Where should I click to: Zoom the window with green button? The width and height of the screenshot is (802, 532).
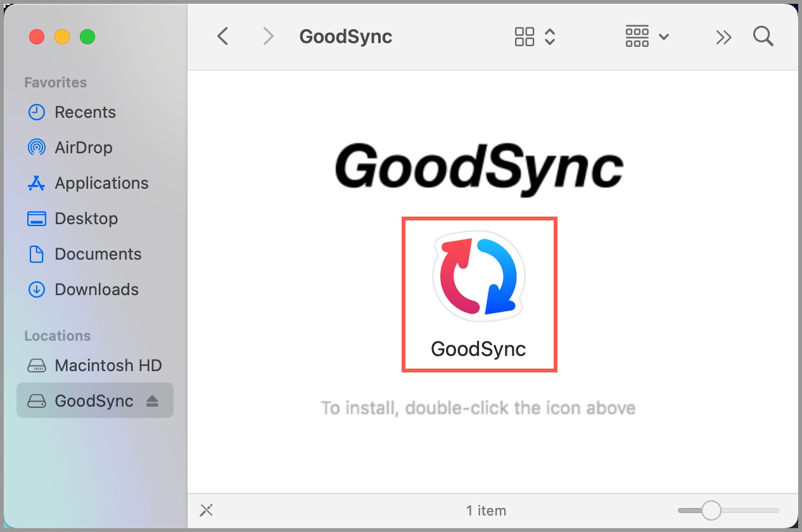(87, 37)
